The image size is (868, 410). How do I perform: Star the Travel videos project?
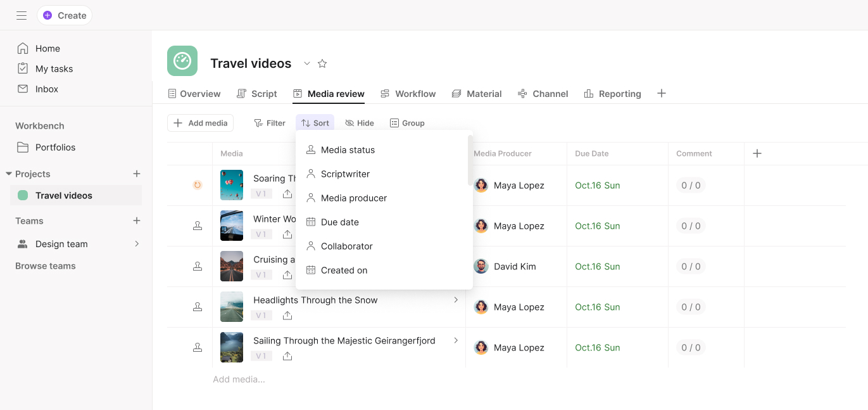tap(322, 63)
